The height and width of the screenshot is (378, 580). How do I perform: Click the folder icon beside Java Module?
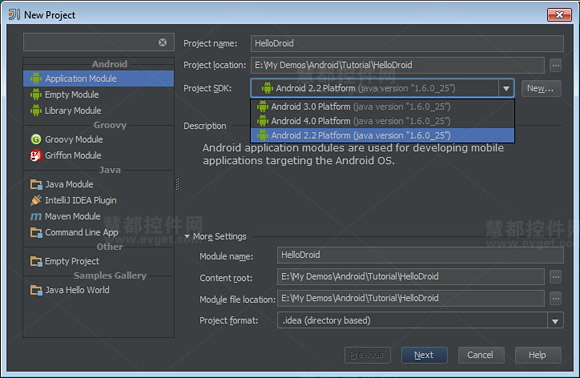click(36, 184)
